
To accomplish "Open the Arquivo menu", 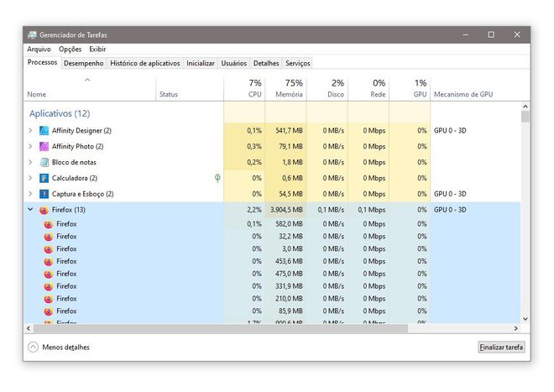I will pos(39,50).
